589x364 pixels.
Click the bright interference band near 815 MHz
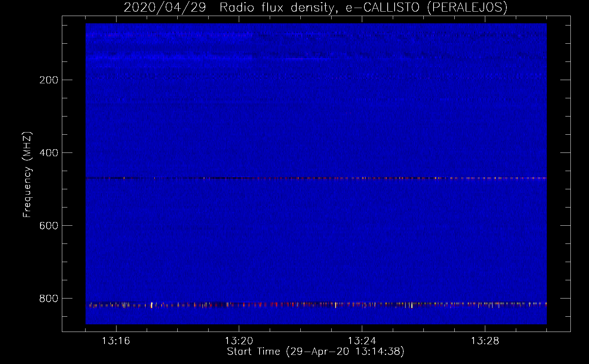pos(316,304)
